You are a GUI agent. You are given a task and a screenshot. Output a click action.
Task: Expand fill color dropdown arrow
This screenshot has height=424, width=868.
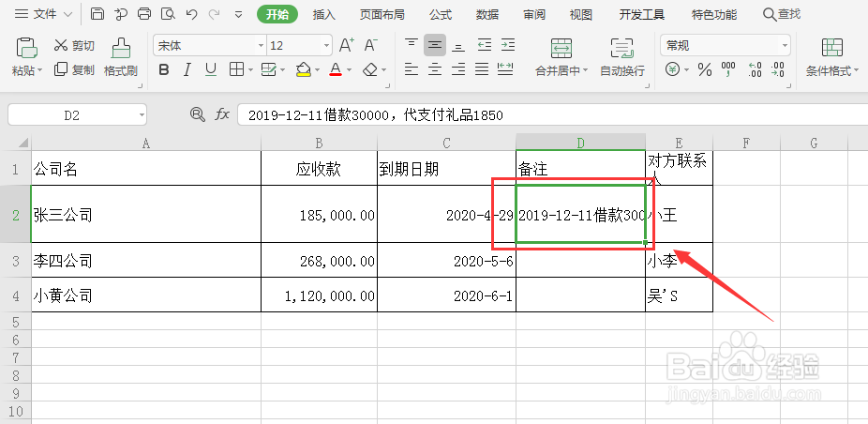317,70
